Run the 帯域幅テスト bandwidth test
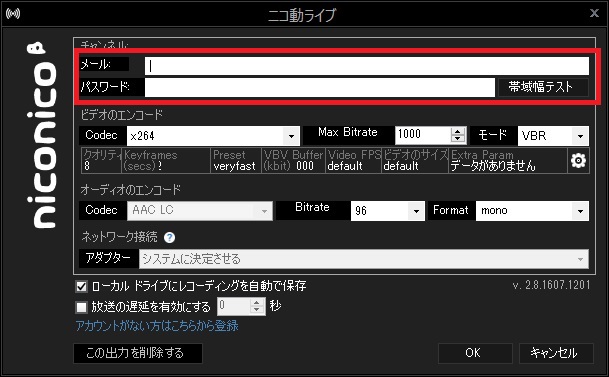The height and width of the screenshot is (377, 609). [x=543, y=87]
